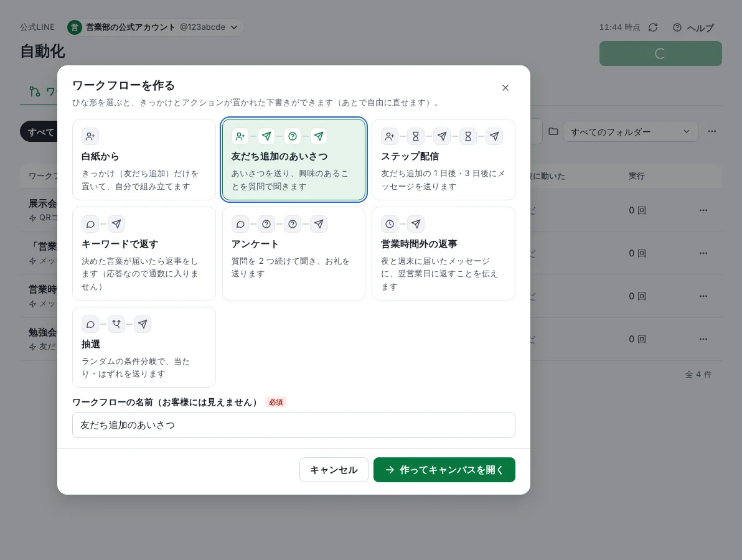
Task: Click the add-friend icon on 友だち追加のあいさつ card
Action: [240, 136]
